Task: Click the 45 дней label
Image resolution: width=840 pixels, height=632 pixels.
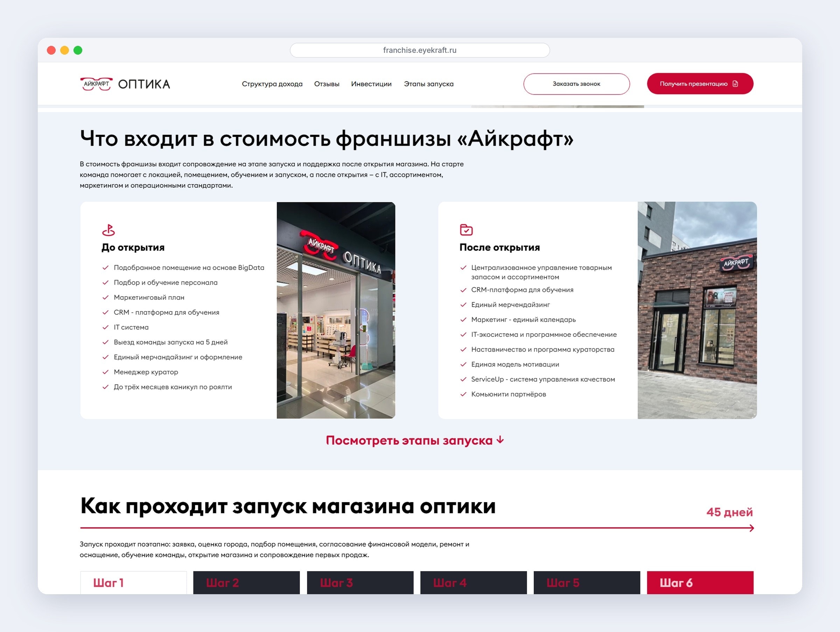Action: pyautogui.click(x=729, y=512)
